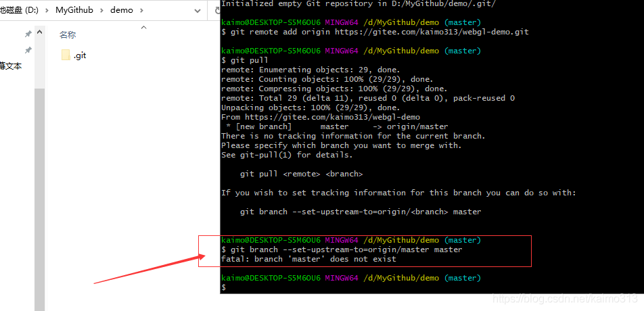The height and width of the screenshot is (311, 644).
Task: Select navigation item ending with 文本
Action: 11,66
